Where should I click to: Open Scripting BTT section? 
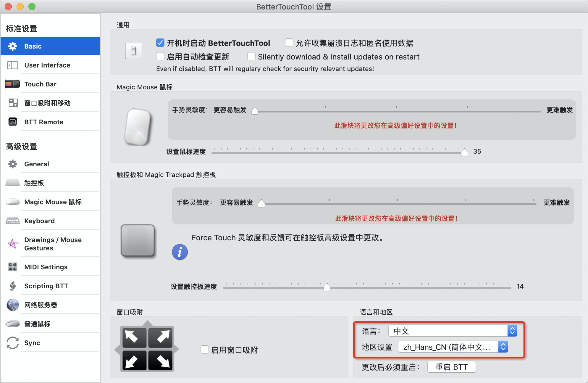click(46, 286)
